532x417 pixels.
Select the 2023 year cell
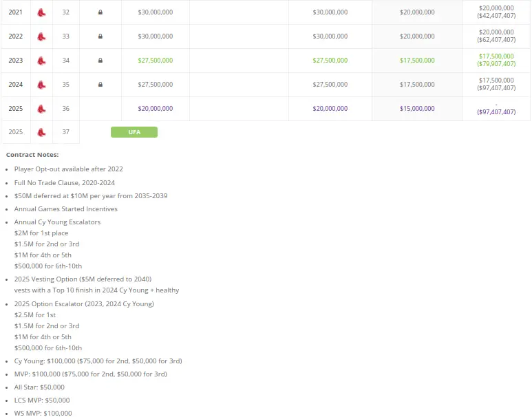pyautogui.click(x=15, y=61)
